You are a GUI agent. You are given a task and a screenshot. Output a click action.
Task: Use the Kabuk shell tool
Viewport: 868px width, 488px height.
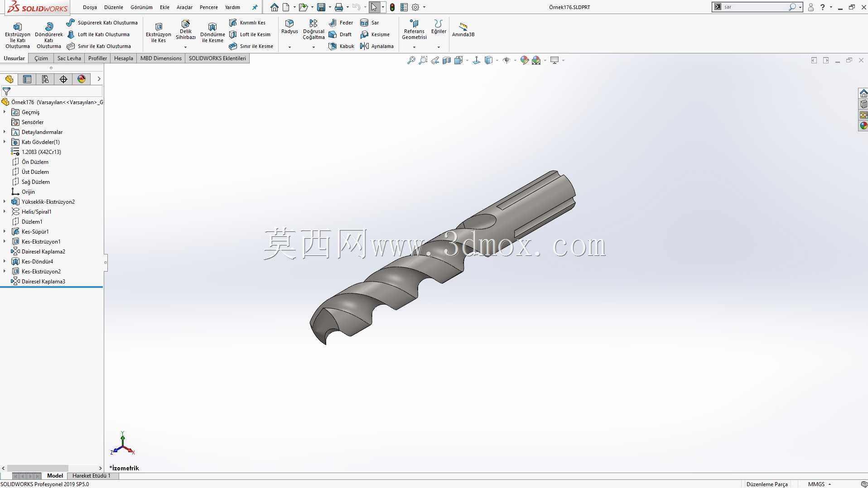342,46
